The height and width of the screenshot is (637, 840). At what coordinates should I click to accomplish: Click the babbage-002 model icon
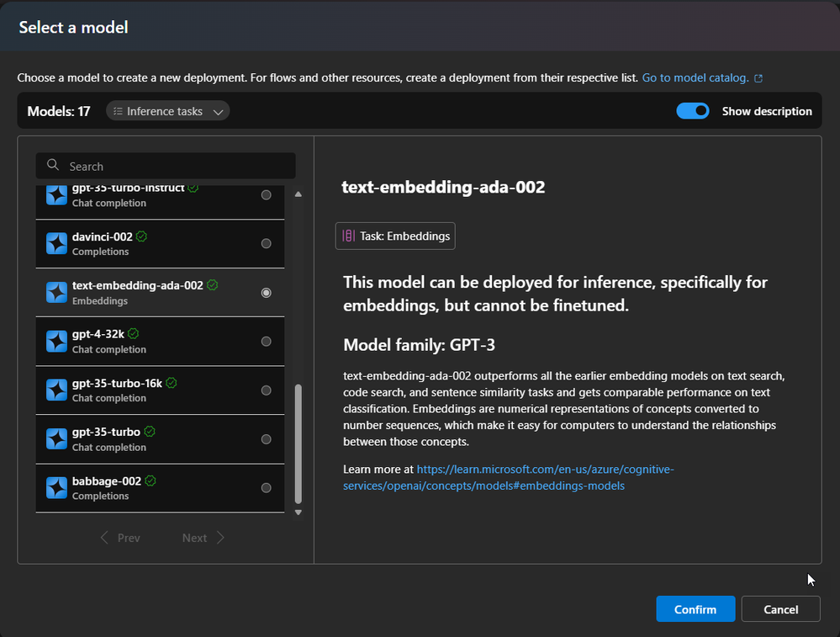point(56,488)
